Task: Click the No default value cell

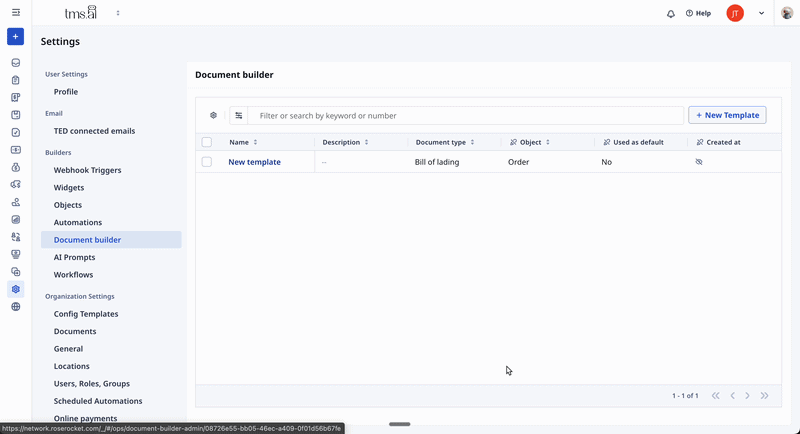Action: pyautogui.click(x=606, y=162)
